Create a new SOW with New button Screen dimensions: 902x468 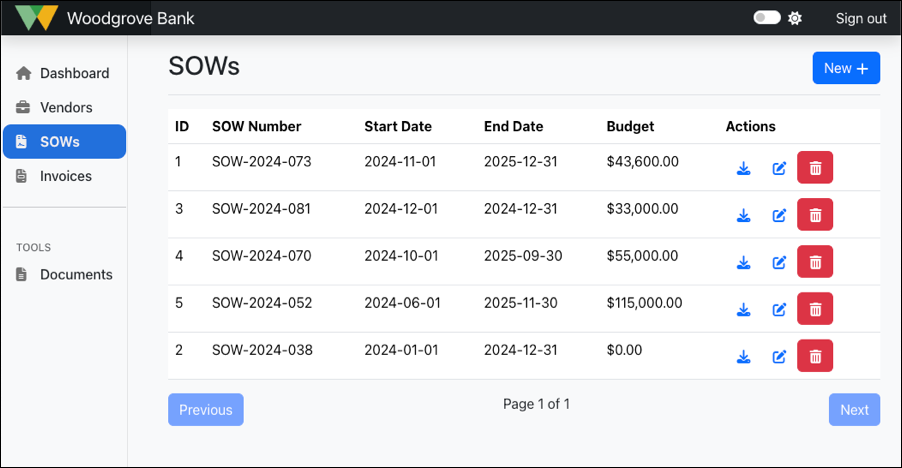pyautogui.click(x=845, y=68)
